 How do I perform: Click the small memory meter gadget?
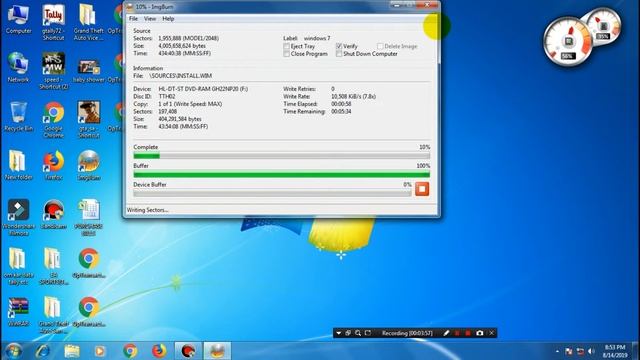coord(603,27)
